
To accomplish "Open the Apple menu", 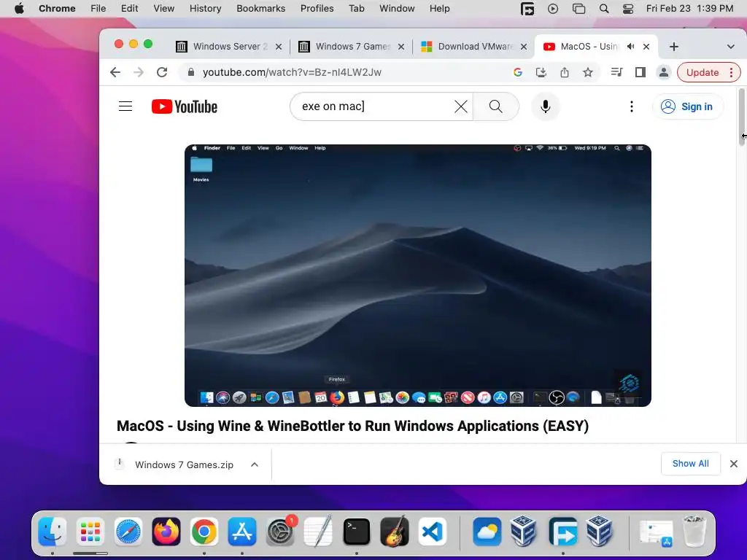I will pos(19,9).
